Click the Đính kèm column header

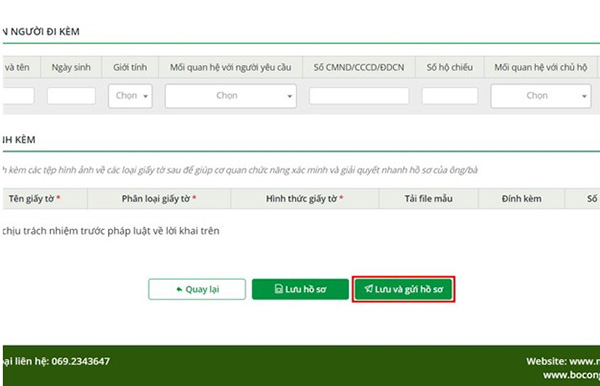[x=522, y=199]
